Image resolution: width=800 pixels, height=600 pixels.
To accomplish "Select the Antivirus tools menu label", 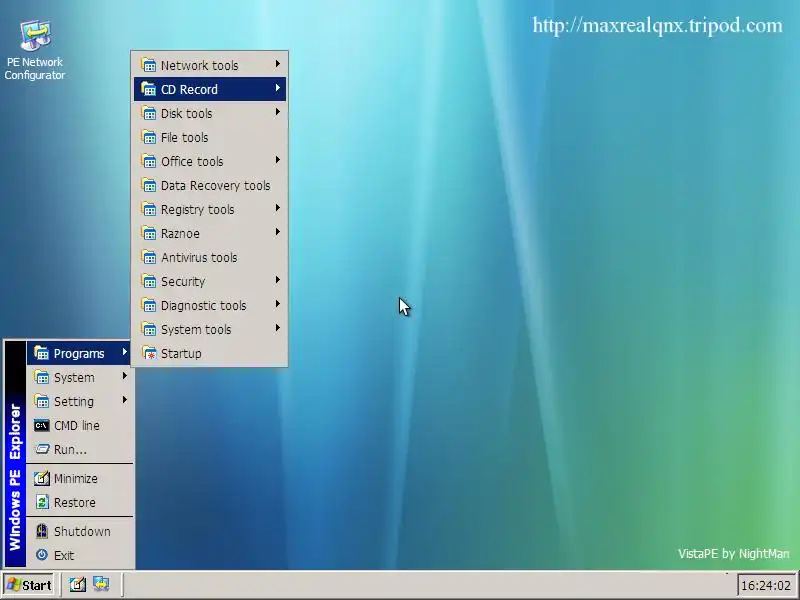I will coord(199,257).
